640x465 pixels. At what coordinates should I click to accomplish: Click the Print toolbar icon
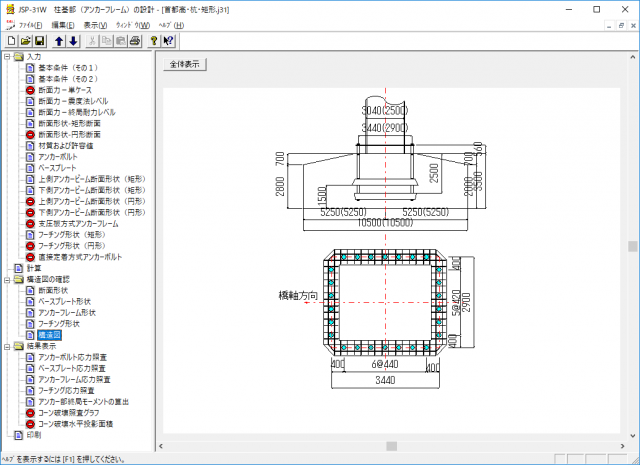133,41
